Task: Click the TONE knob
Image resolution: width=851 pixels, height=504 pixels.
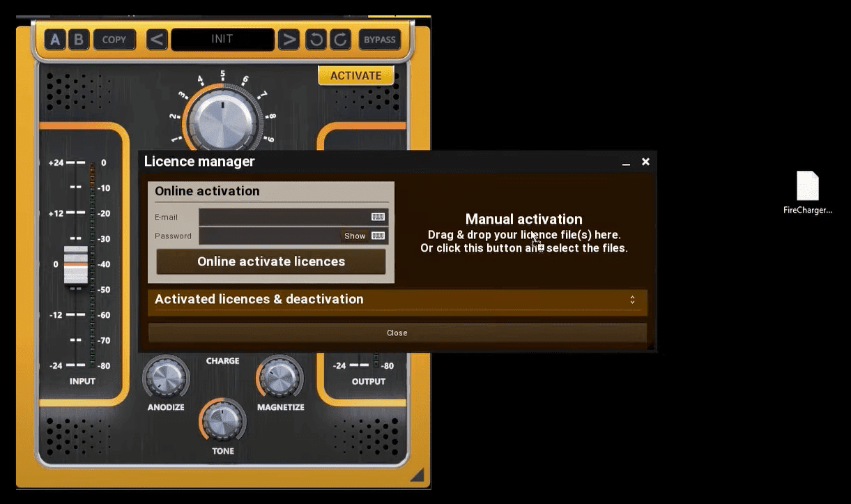Action: click(223, 421)
